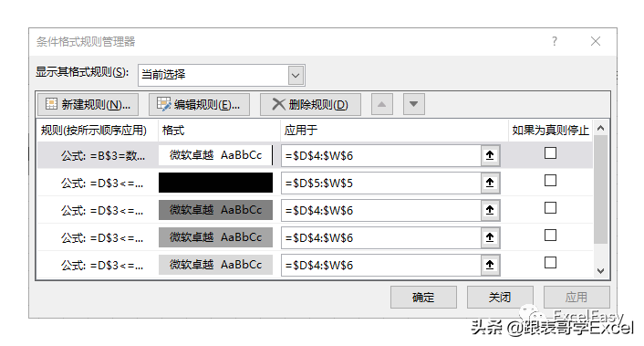644x346 pixels.
Task: Select the D$3 rule with black format
Action: pyautogui.click(x=102, y=183)
